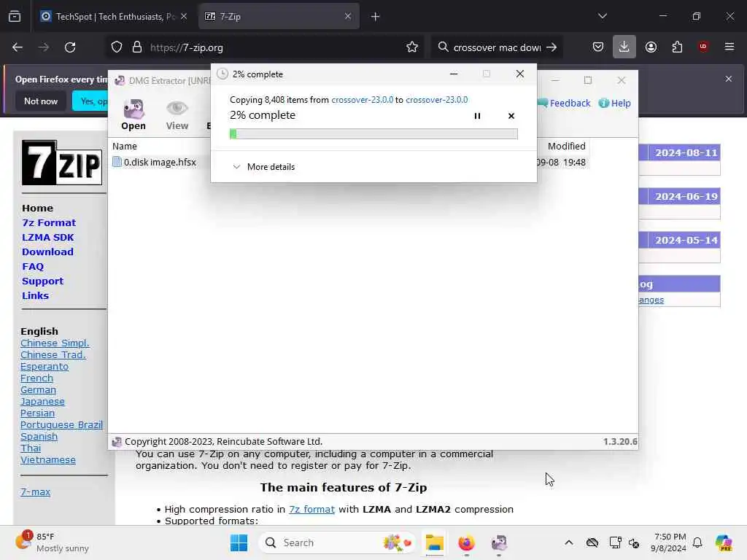Cancel the copy with the small X button
The height and width of the screenshot is (560, 747).
pos(511,116)
